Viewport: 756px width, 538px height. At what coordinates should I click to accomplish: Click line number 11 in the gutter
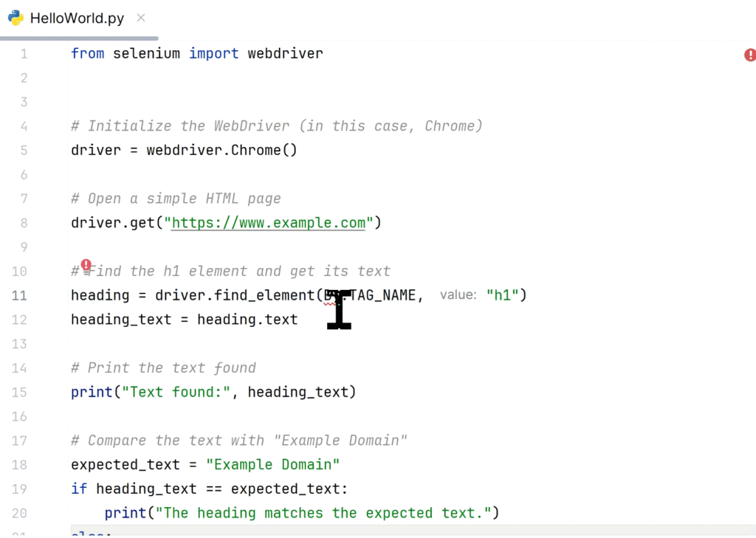pyautogui.click(x=19, y=295)
